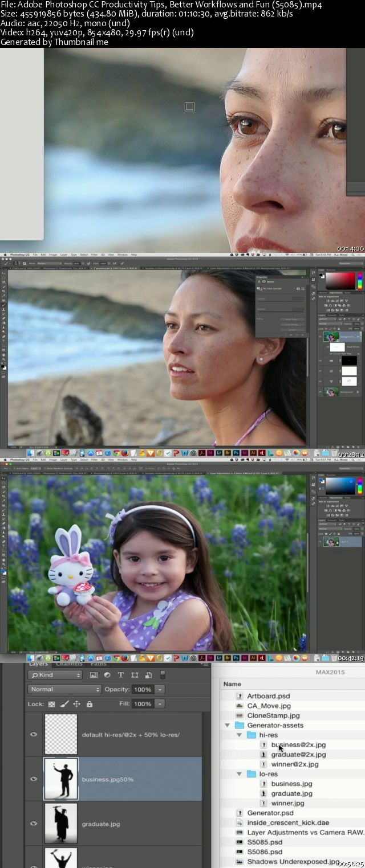The image size is (365, 868).
Task: Select Shadows Underexposed.jpg file
Action: click(x=293, y=861)
